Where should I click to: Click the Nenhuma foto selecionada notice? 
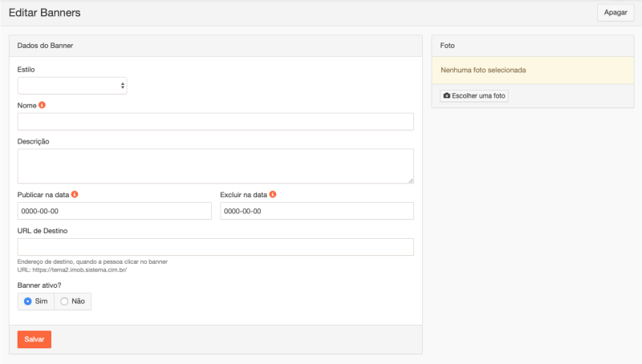click(x=483, y=70)
